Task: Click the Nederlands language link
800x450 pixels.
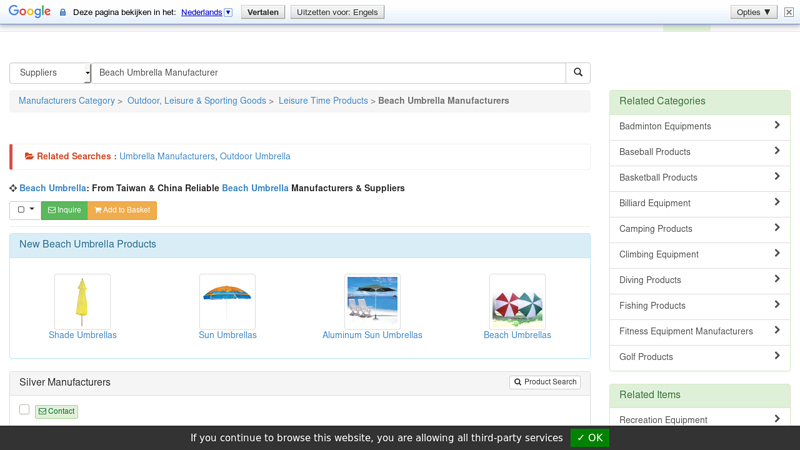Action: (x=202, y=12)
